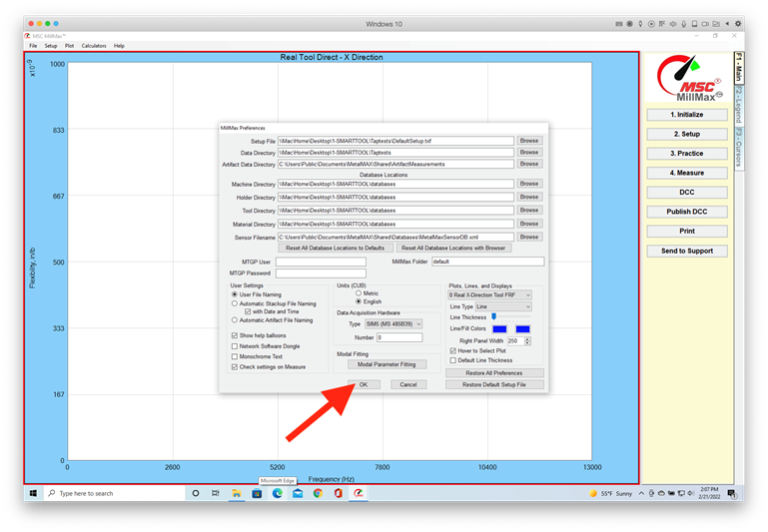The height and width of the screenshot is (532, 768).
Task: Click OK in MillMax Preferences
Action: click(364, 384)
